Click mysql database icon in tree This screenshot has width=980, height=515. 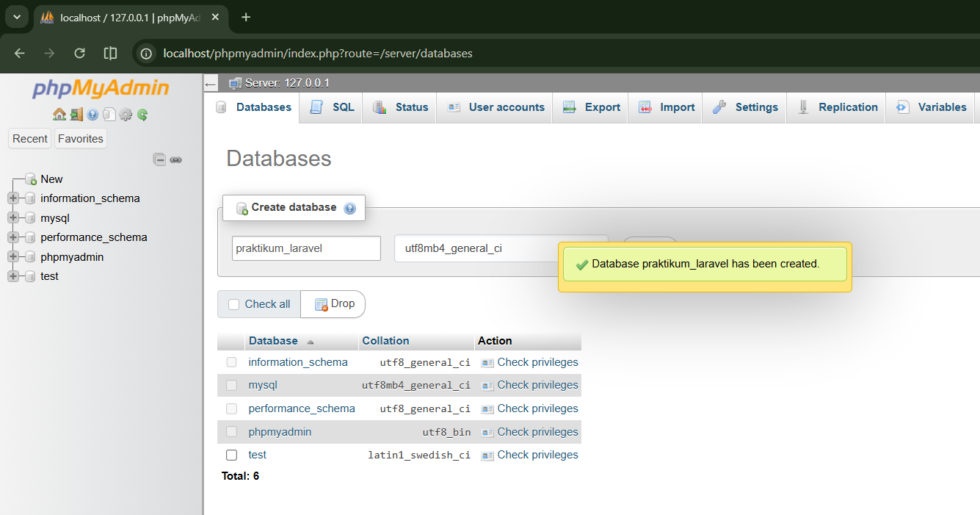30,218
